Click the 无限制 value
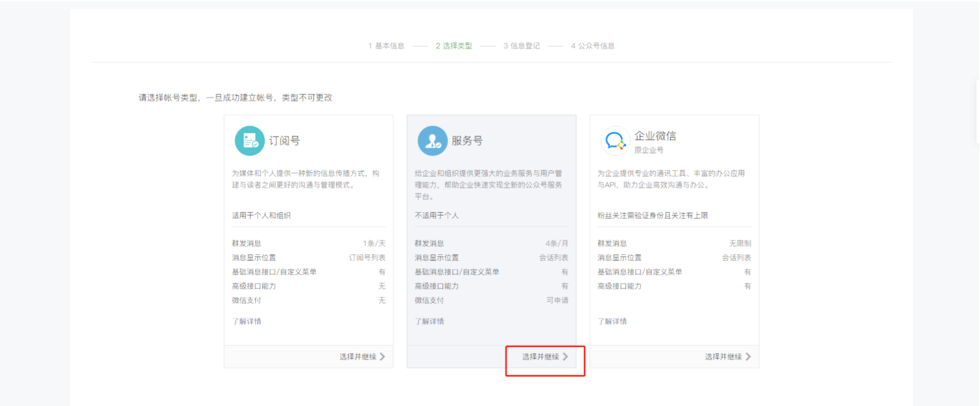The width and height of the screenshot is (980, 406). pos(740,243)
